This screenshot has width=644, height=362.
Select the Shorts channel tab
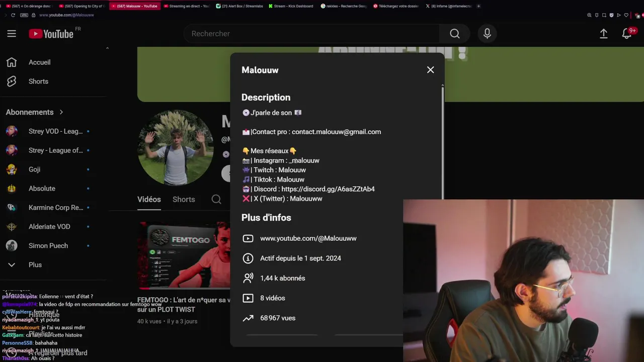click(x=184, y=200)
